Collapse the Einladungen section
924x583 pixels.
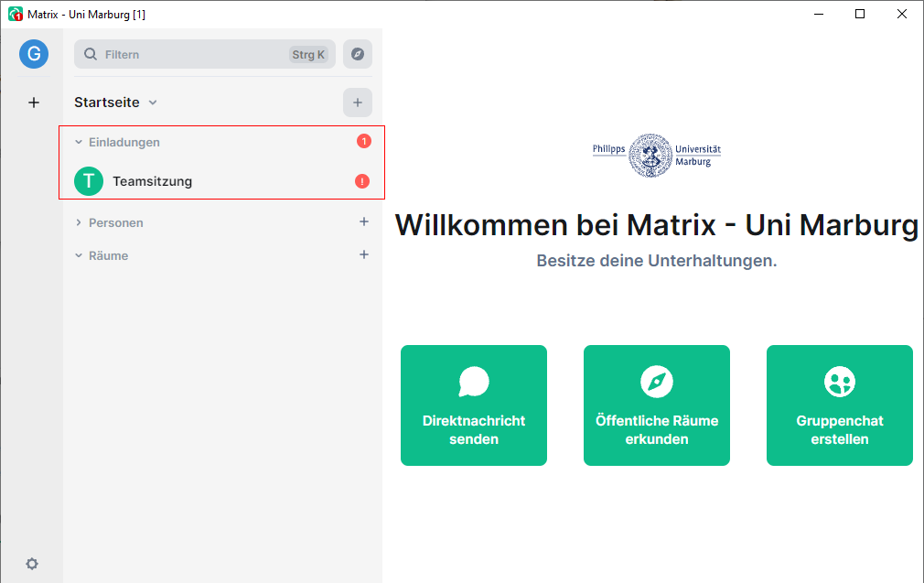pos(79,142)
